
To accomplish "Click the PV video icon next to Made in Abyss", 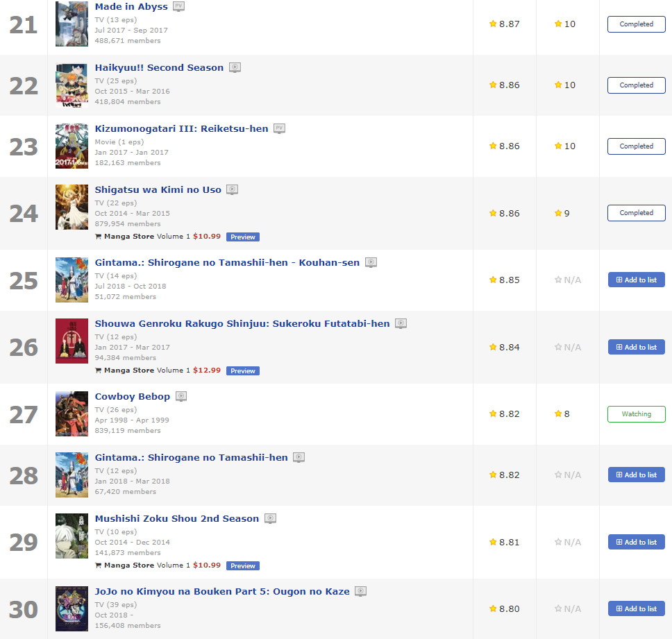I will [x=178, y=6].
